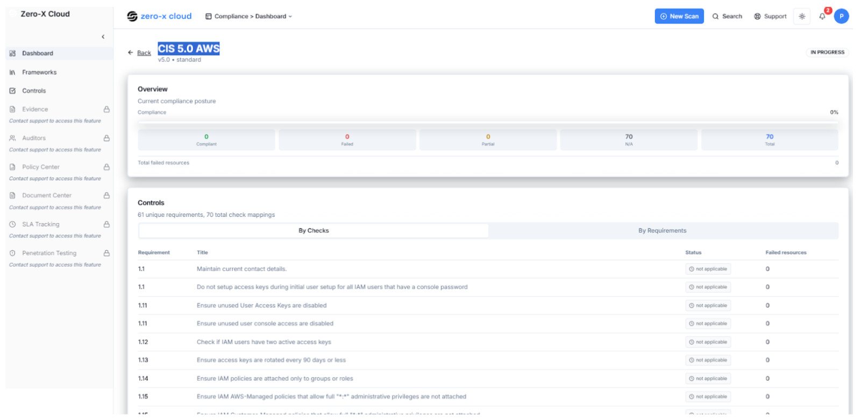Select the Total count card
Screen dimensions: 868x420
770,140
